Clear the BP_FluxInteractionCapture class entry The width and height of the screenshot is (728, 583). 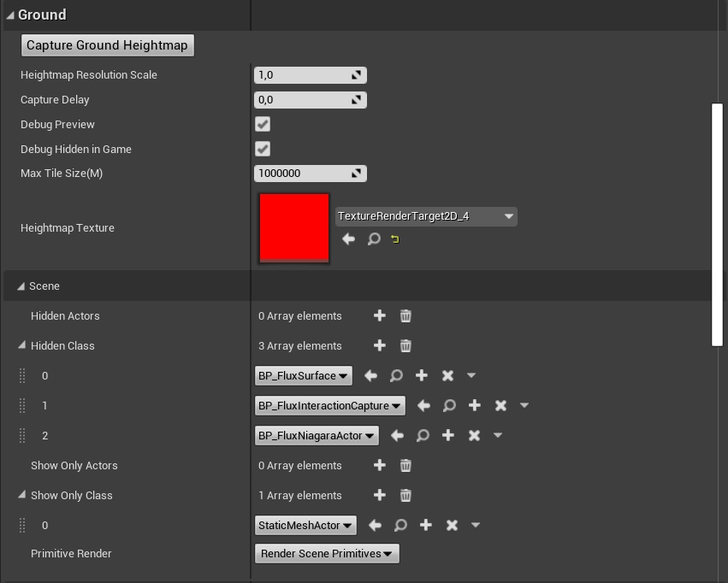(x=500, y=406)
